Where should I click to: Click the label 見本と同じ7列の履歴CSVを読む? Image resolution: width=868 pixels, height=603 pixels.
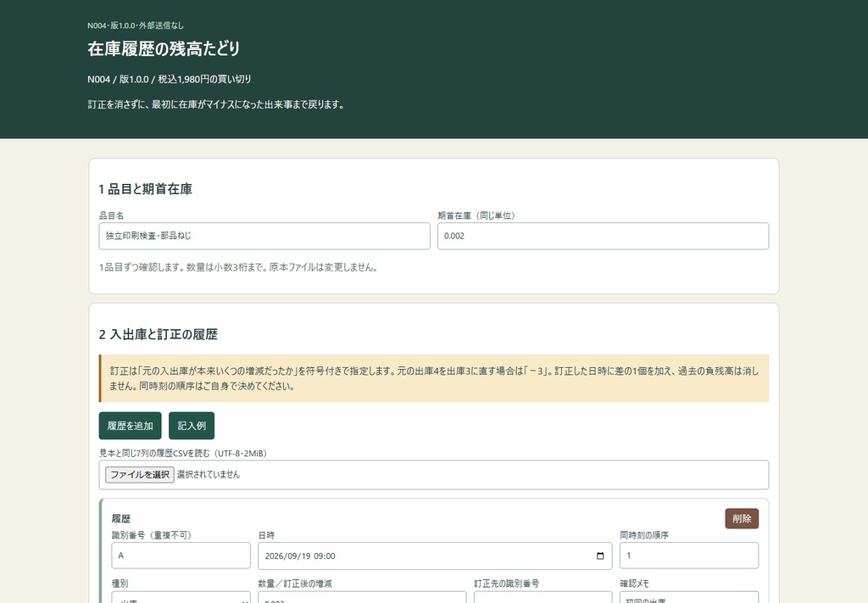[x=183, y=454]
